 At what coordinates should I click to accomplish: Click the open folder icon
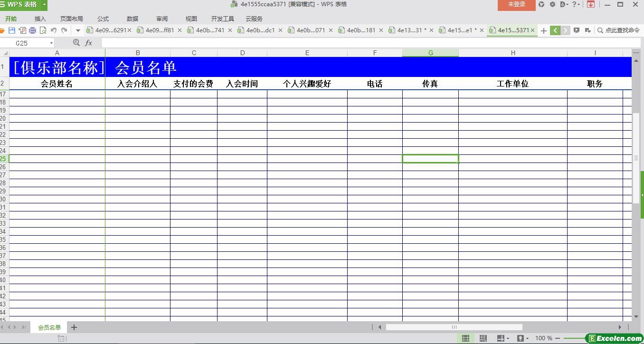(2, 30)
